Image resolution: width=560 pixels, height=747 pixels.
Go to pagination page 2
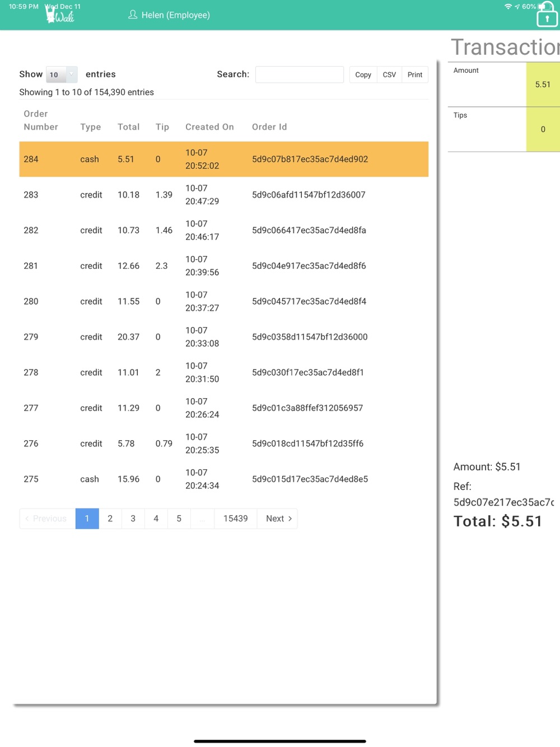(x=110, y=519)
